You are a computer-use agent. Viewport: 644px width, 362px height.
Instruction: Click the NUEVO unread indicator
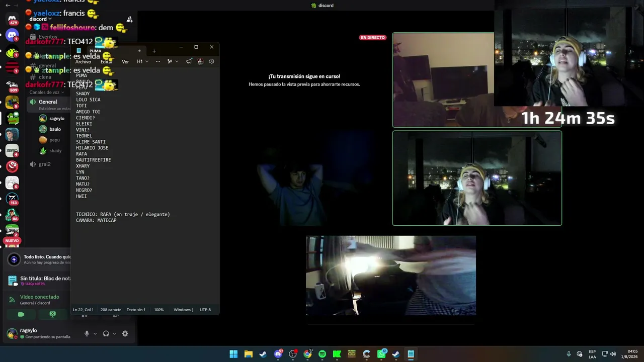(12, 241)
